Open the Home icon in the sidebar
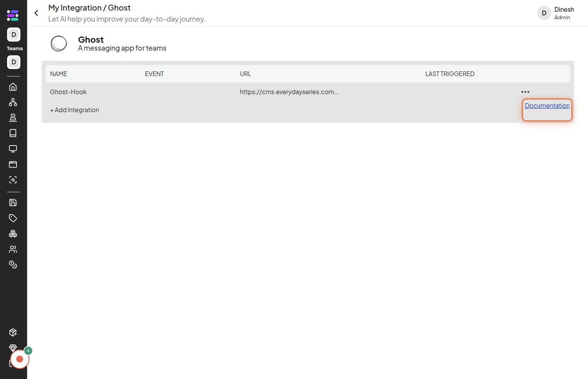 [13, 87]
